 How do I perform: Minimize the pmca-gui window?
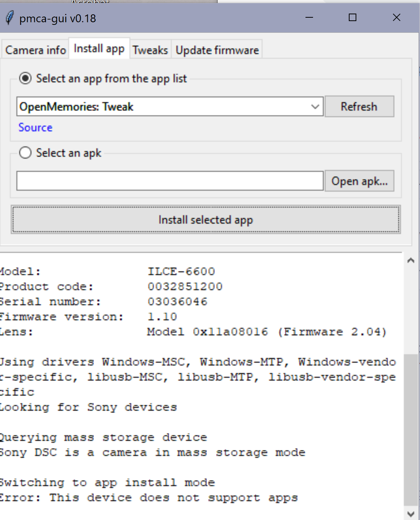pyautogui.click(x=309, y=18)
